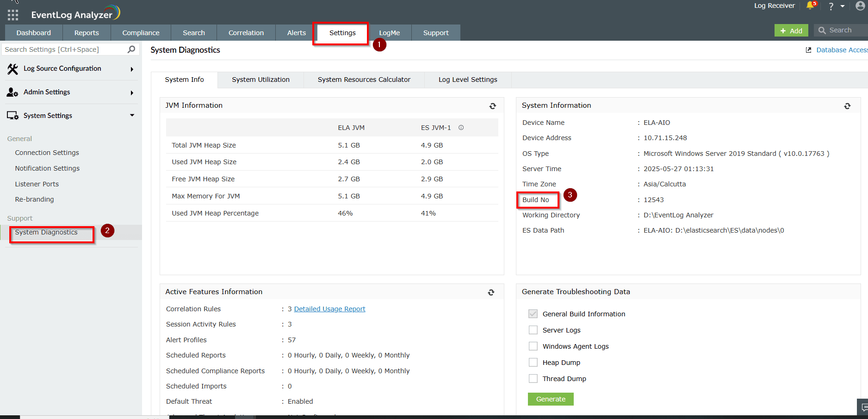868x419 pixels.
Task: Open the chat icon at bottom right
Action: coord(863,407)
